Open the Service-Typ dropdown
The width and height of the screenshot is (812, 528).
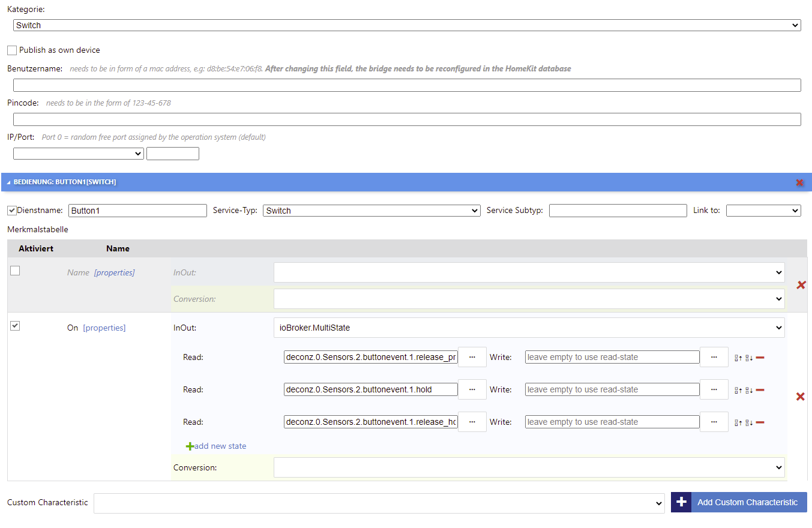pyautogui.click(x=371, y=211)
